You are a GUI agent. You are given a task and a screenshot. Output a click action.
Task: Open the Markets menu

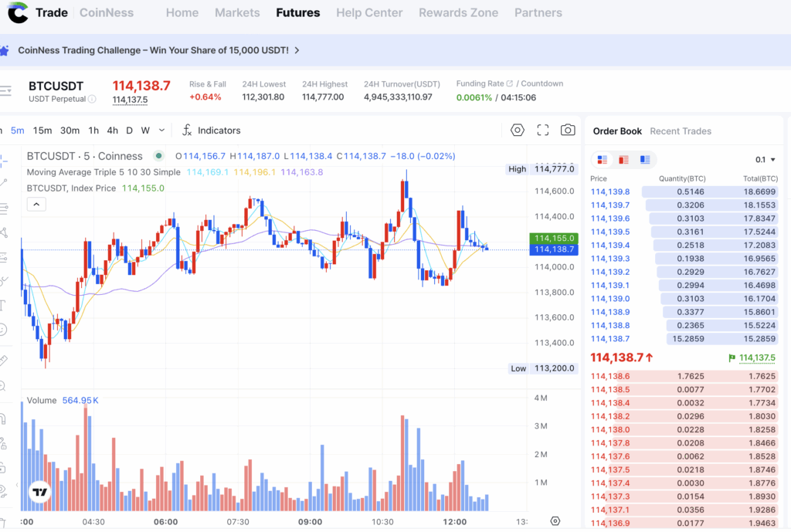click(x=237, y=12)
